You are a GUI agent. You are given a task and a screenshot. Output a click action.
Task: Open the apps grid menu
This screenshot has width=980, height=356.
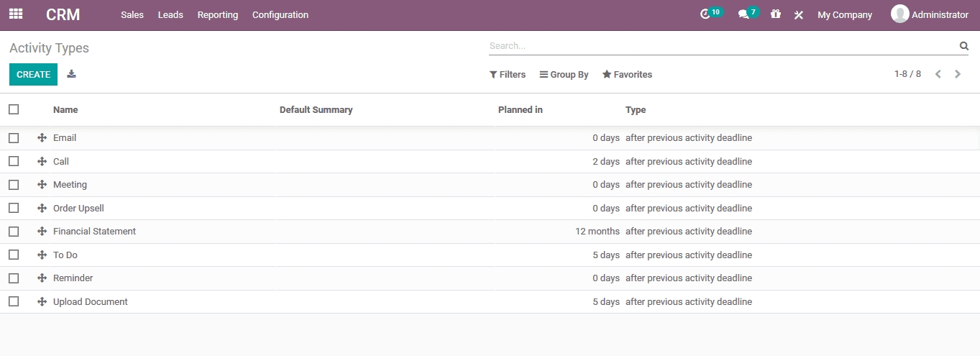[x=16, y=14]
